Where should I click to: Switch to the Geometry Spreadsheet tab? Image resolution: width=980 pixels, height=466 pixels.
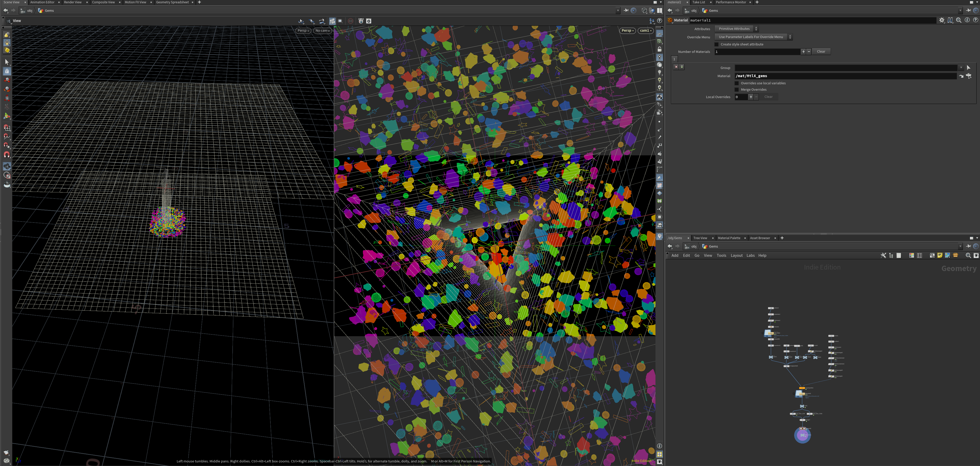point(172,2)
